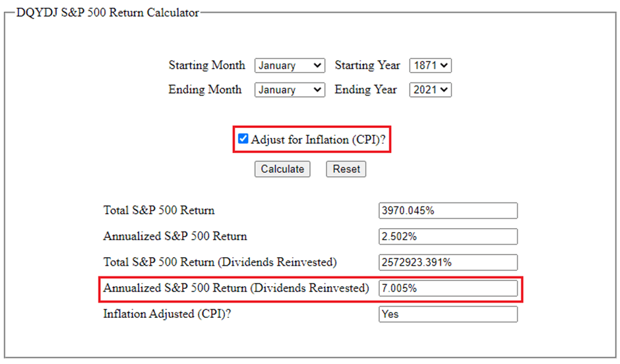Viewport: 620px width, 364px height.
Task: Click 'Total S&P 500 Return (Dividends Reinvested)' label
Action: [x=220, y=262]
